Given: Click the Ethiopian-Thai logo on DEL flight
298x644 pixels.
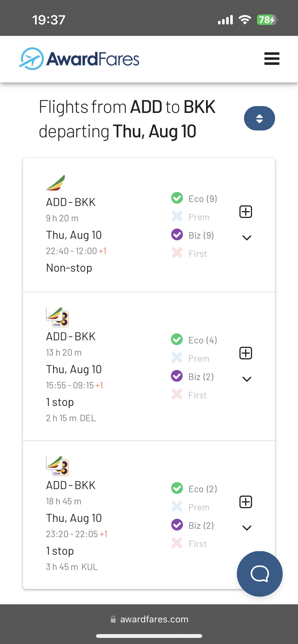Looking at the screenshot, I should 57,317.
